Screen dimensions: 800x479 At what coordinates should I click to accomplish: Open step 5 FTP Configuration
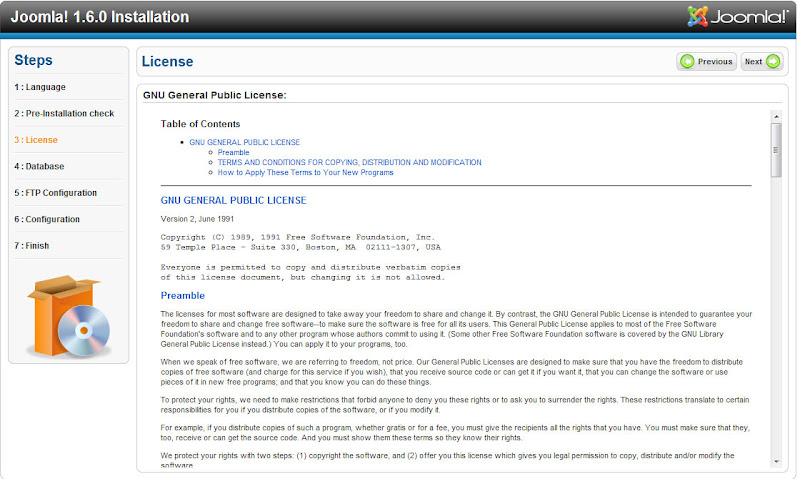(x=56, y=193)
